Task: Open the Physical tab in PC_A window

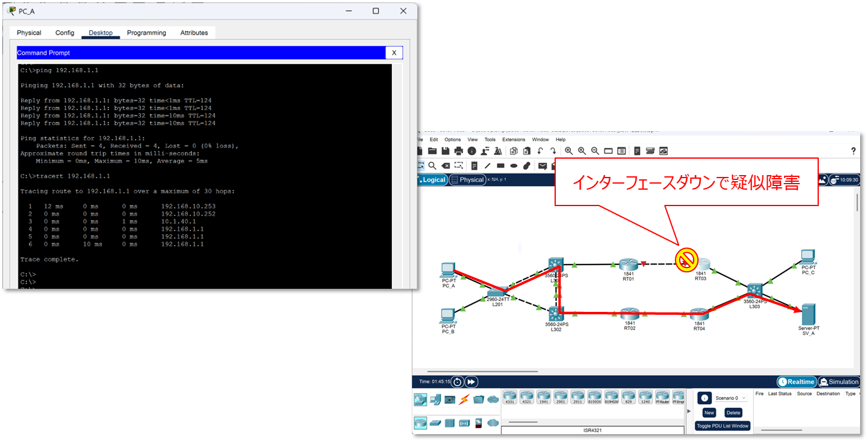Action: coord(29,33)
